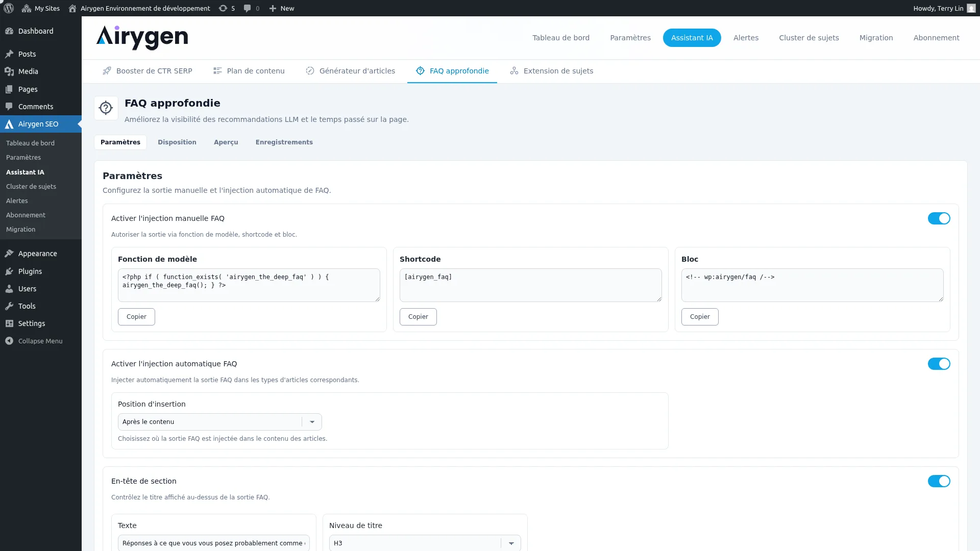This screenshot has width=980, height=551.
Task: Toggle the En-tête de section switch
Action: pos(939,481)
